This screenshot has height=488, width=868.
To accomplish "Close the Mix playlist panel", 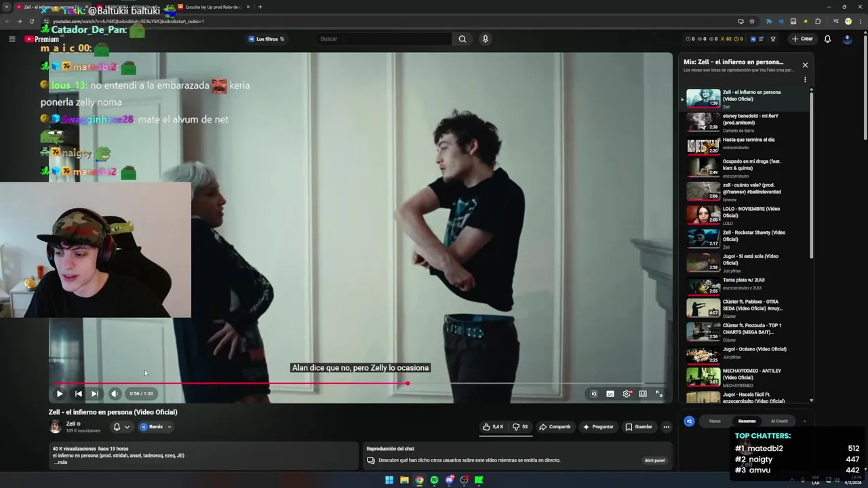I will (805, 65).
